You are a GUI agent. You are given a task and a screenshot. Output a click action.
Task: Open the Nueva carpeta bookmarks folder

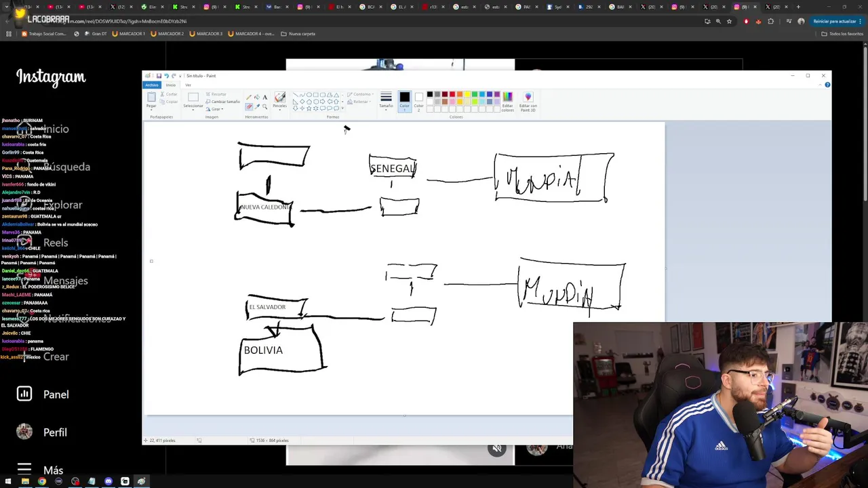298,33
